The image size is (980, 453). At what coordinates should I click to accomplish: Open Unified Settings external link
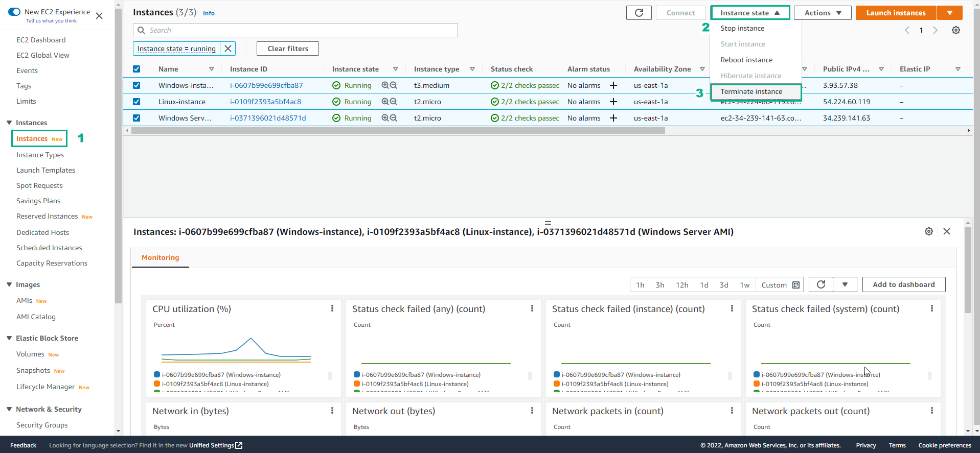pyautogui.click(x=216, y=445)
